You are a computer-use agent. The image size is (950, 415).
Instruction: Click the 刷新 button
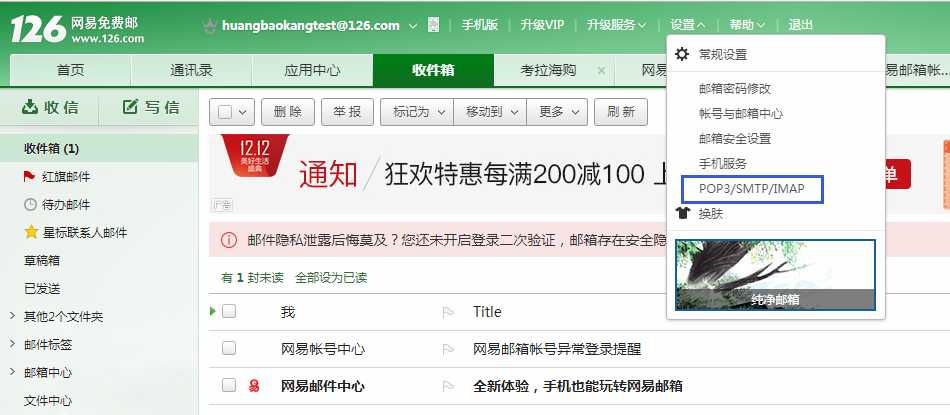click(x=621, y=112)
